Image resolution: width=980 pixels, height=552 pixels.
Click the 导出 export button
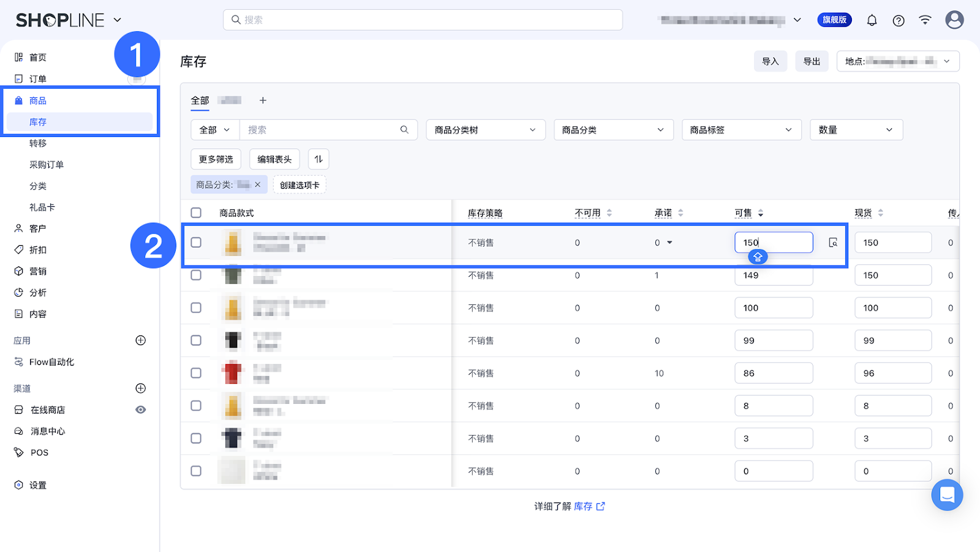(812, 61)
